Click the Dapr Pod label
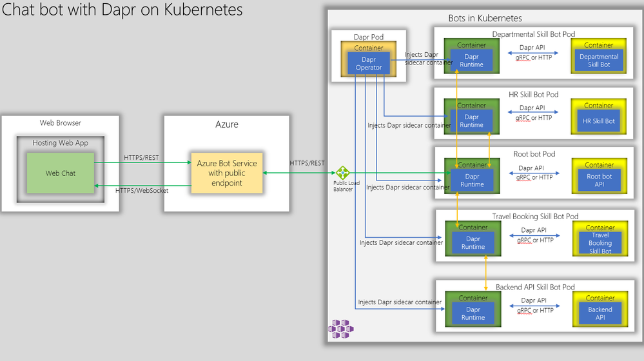The image size is (644, 361). tap(368, 37)
